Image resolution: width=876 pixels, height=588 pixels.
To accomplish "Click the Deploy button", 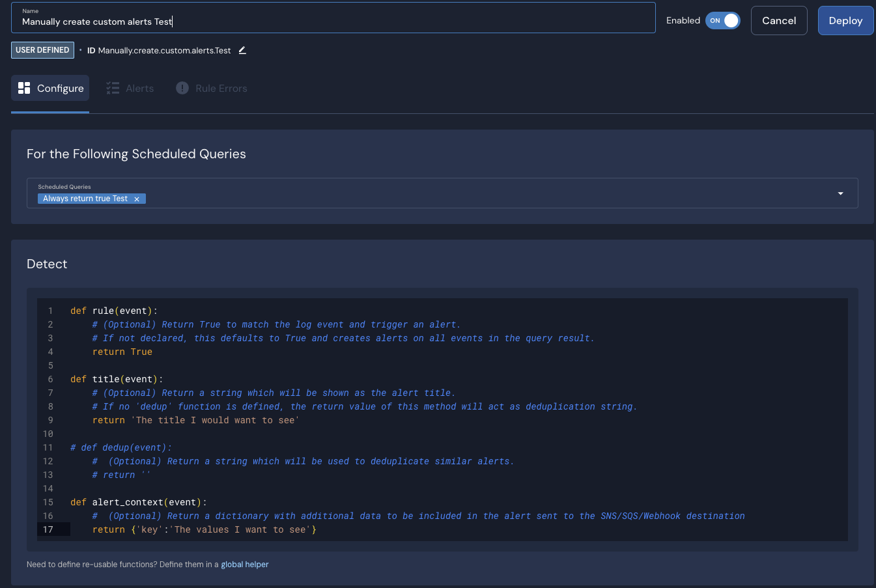I will point(845,21).
